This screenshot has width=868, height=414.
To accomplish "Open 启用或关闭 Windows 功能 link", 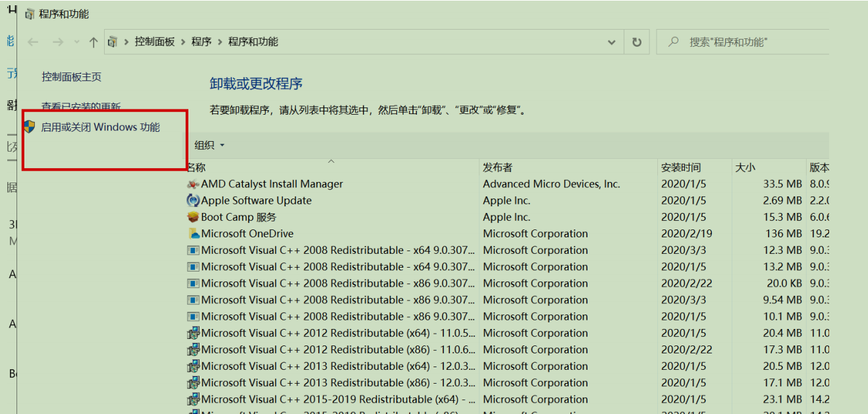I will click(101, 127).
